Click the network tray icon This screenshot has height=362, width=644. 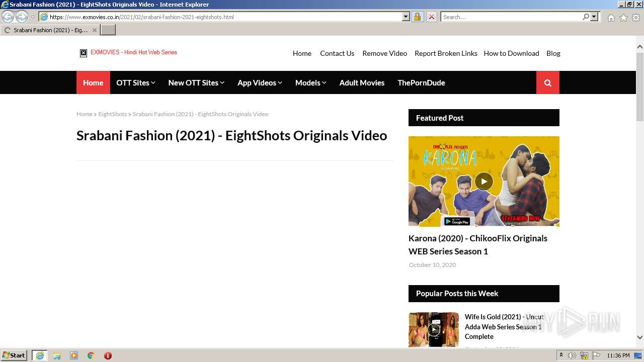pos(584,355)
